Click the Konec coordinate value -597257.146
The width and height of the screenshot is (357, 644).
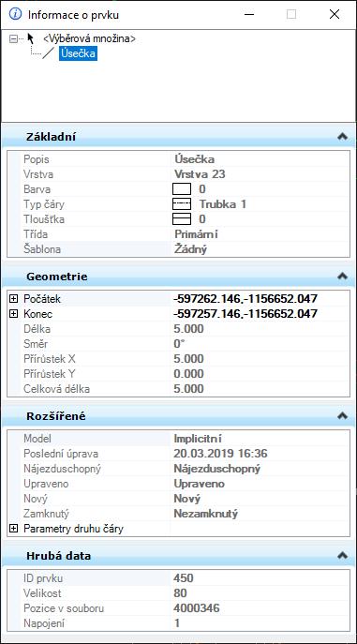pyautogui.click(x=245, y=314)
